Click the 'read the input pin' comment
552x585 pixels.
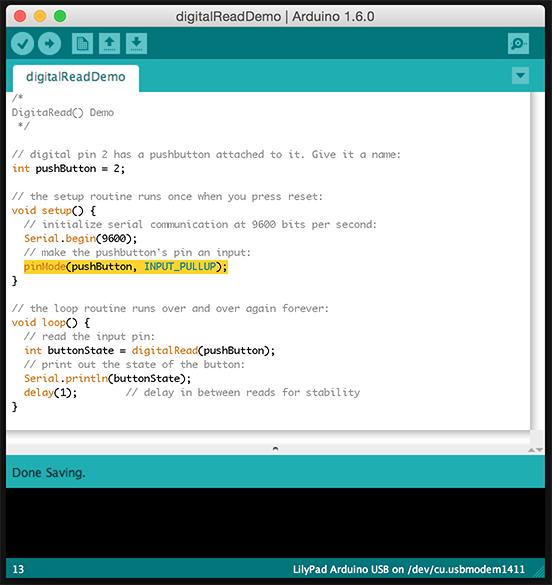(x=89, y=337)
